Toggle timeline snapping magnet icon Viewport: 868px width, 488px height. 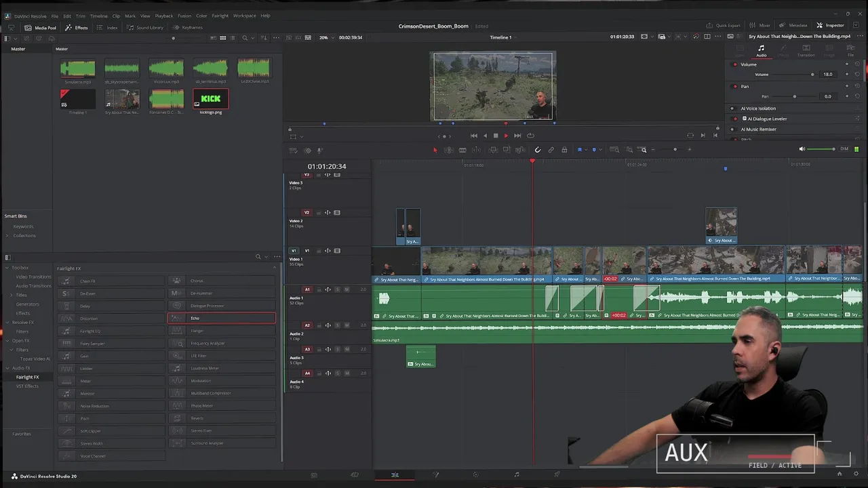pyautogui.click(x=538, y=150)
